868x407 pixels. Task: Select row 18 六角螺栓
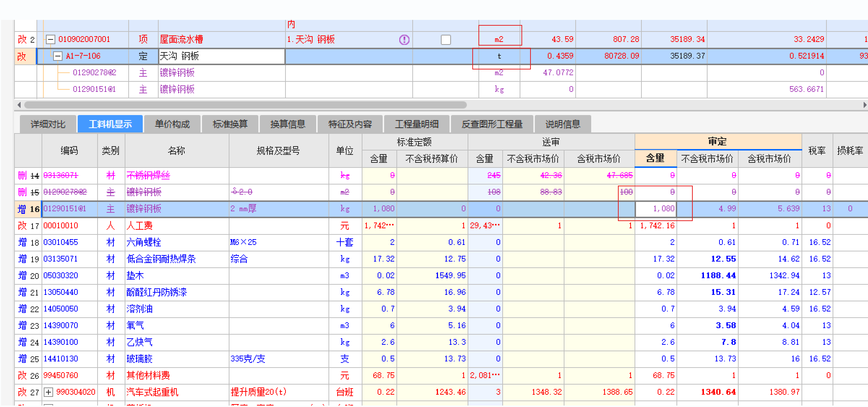[144, 242]
